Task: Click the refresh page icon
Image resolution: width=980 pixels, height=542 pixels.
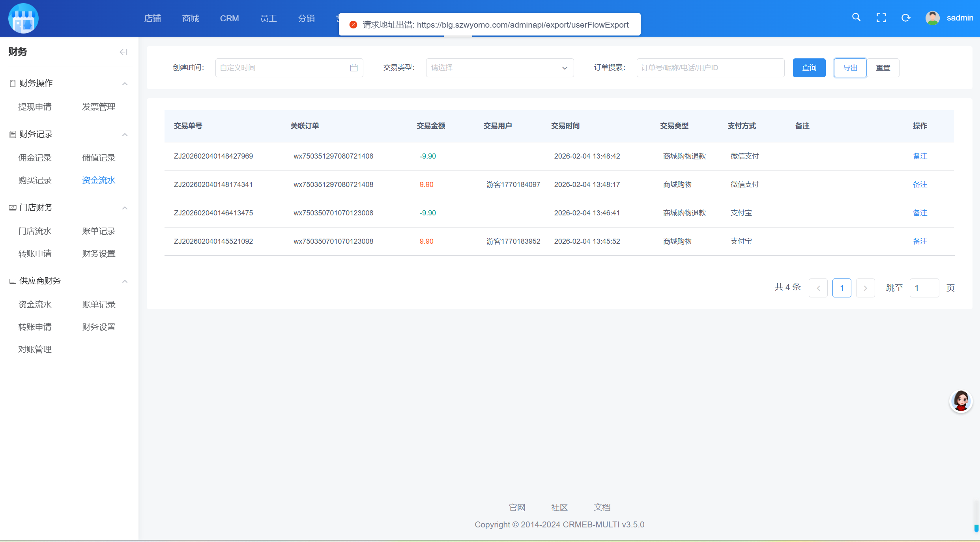Action: (x=906, y=18)
